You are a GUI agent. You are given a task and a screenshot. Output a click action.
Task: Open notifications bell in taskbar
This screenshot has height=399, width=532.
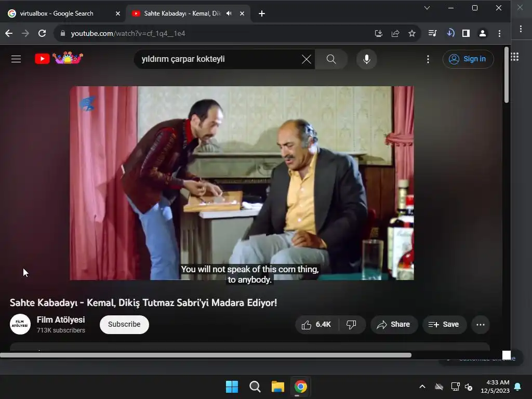click(x=518, y=387)
